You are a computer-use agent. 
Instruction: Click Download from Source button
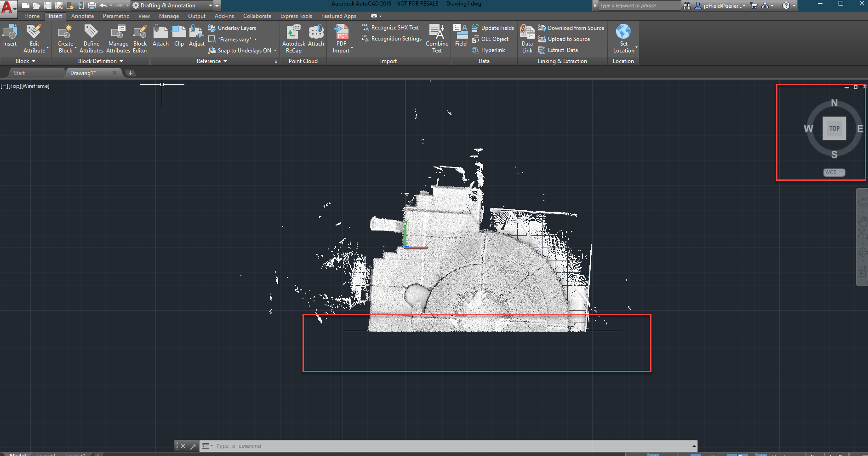click(576, 28)
